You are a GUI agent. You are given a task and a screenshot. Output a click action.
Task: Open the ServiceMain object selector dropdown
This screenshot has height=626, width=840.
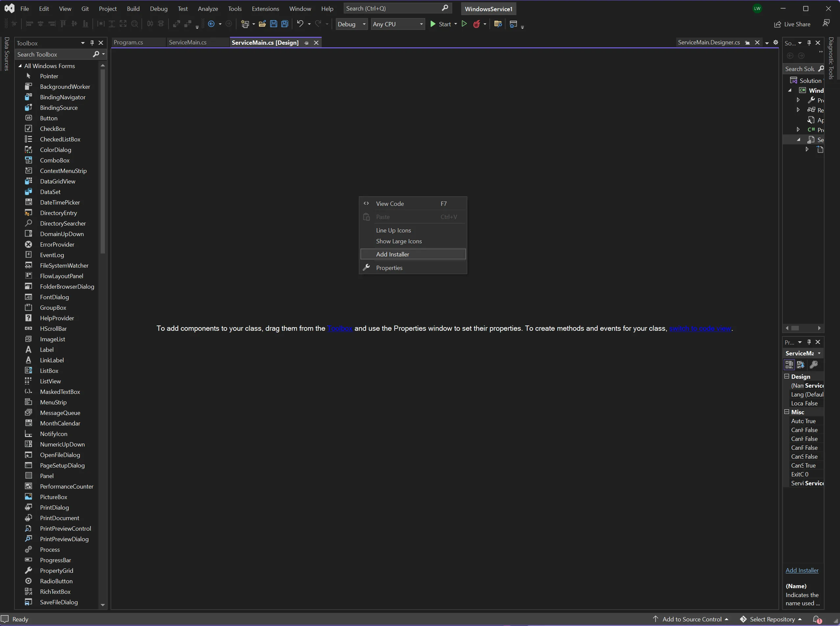tap(819, 353)
